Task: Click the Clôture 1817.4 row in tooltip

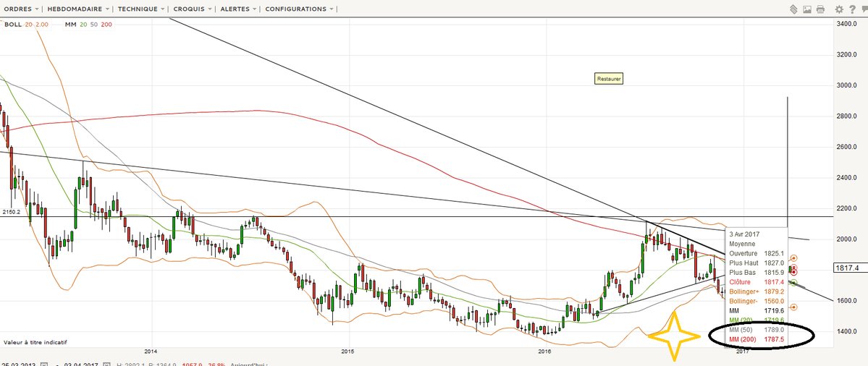Action: 757,282
